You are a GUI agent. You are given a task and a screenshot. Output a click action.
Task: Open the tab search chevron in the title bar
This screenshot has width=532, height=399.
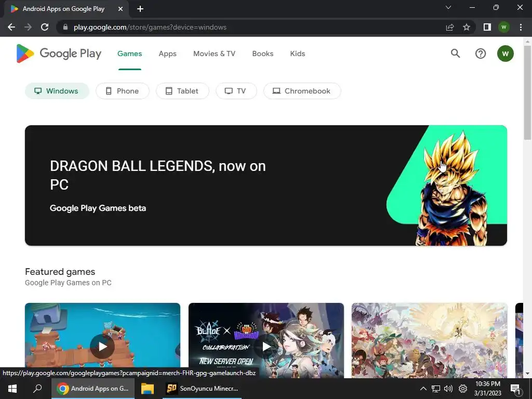[x=448, y=7]
